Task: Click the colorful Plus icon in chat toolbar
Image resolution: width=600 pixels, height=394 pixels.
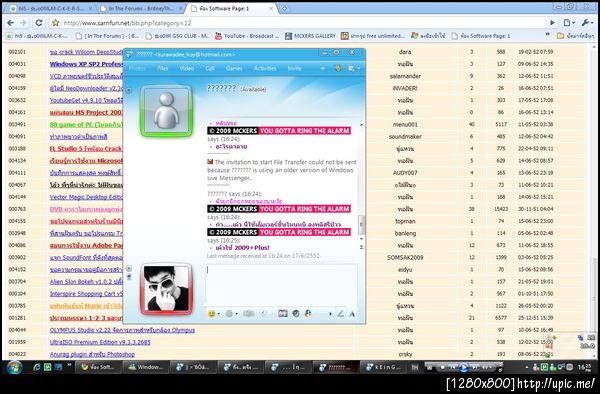Action: [x=308, y=314]
